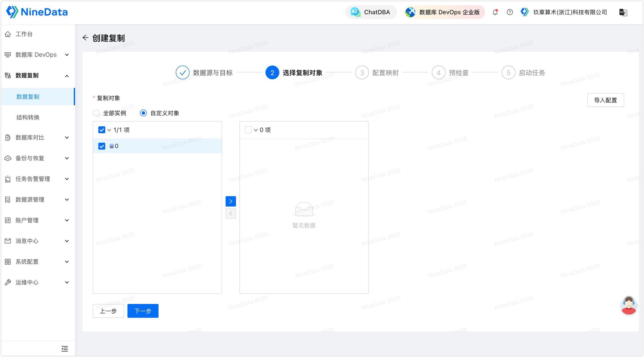Click 上一步 to go back
The width and height of the screenshot is (644, 357).
(x=108, y=311)
